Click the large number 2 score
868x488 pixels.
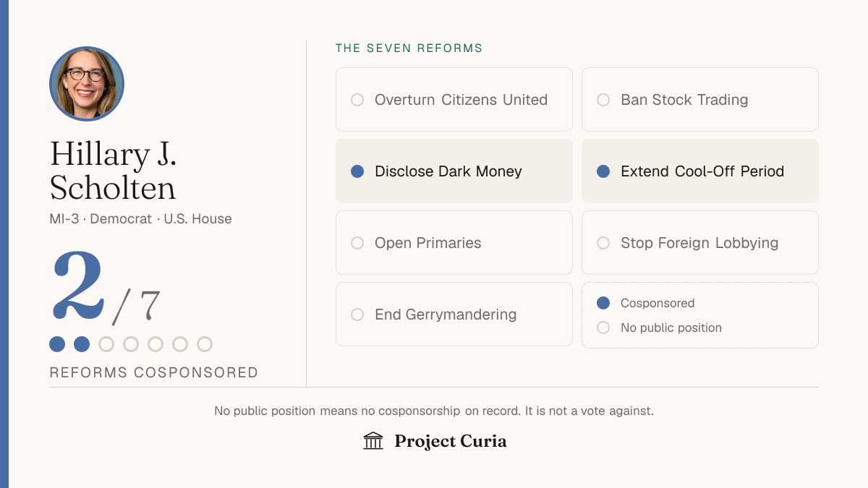[x=79, y=287]
